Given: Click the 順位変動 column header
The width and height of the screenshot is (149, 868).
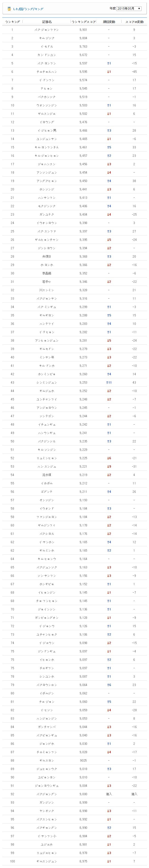Looking at the screenshot, I should (x=109, y=22).
